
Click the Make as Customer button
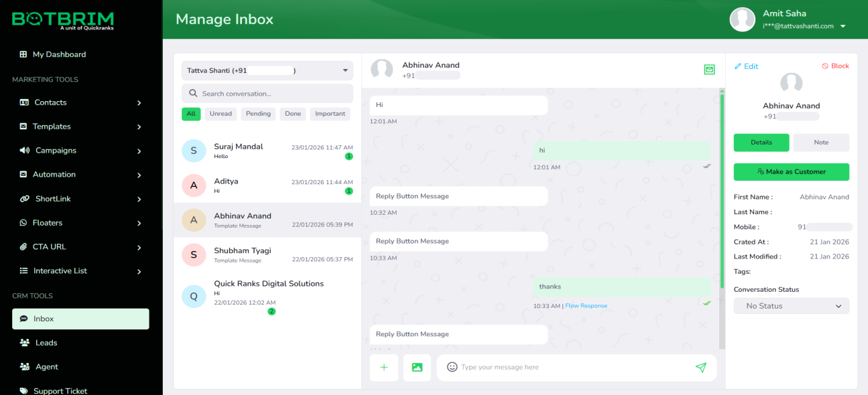coord(791,172)
